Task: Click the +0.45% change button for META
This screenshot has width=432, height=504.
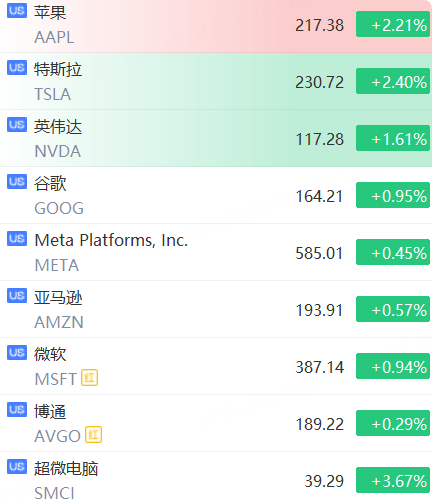Action: [393, 252]
